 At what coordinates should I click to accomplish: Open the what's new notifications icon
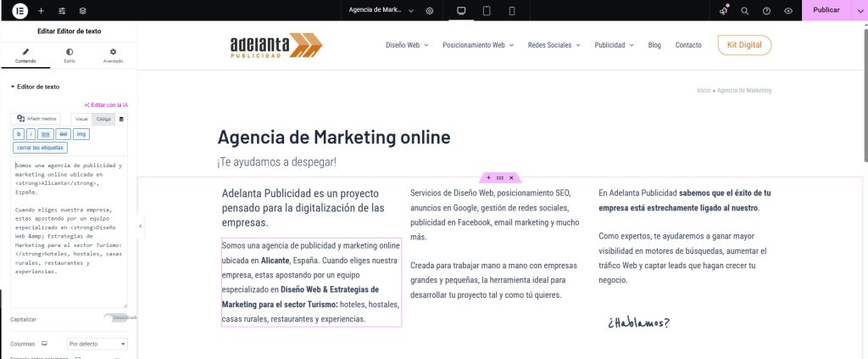pos(724,10)
